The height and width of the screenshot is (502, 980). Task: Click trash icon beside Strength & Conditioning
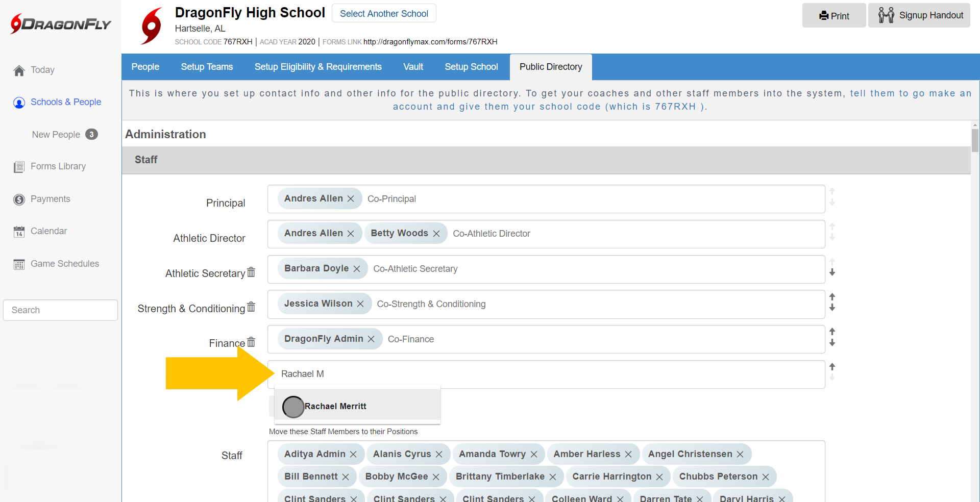[x=251, y=307]
